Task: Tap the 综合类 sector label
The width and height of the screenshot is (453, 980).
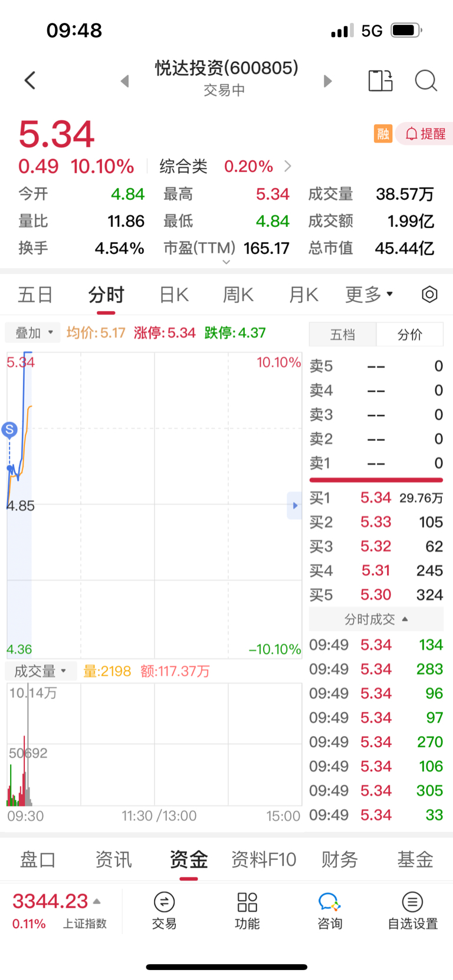Action: tap(183, 166)
